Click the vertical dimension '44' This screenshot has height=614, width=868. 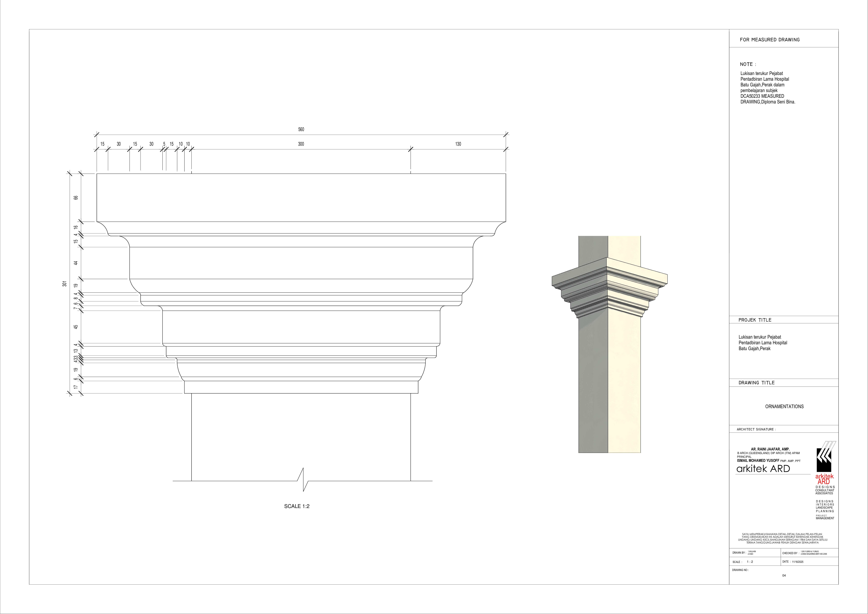(x=76, y=263)
